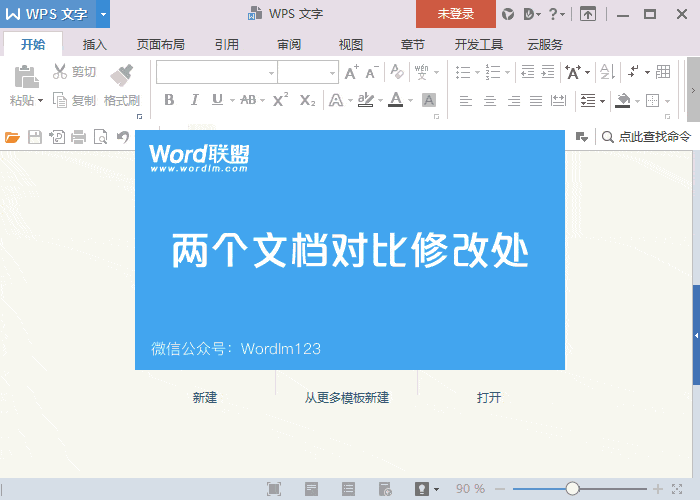Toggle superscript X² formatting

click(280, 100)
